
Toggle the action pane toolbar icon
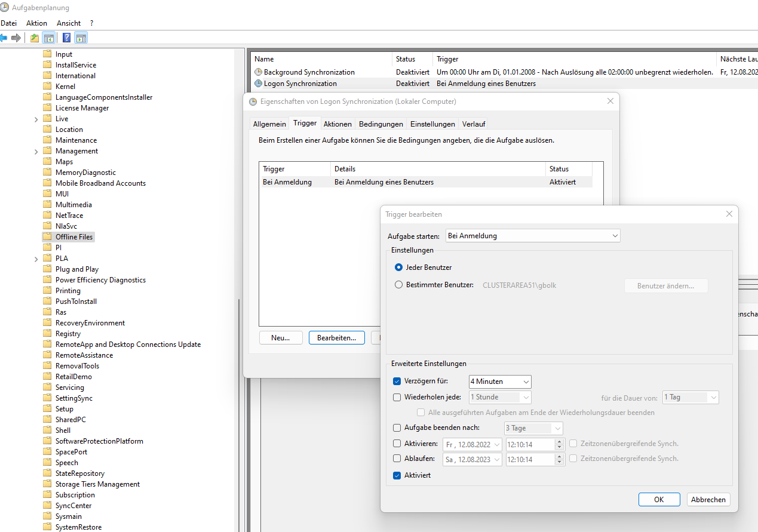pyautogui.click(x=81, y=38)
